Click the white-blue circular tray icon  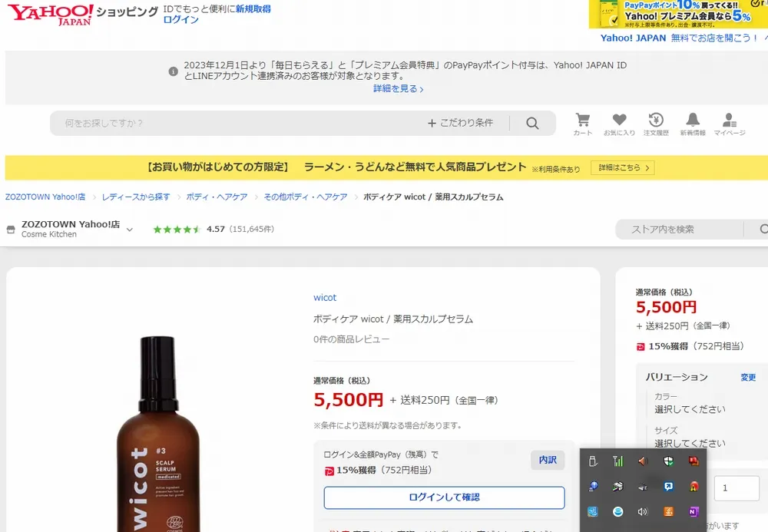pos(618,512)
